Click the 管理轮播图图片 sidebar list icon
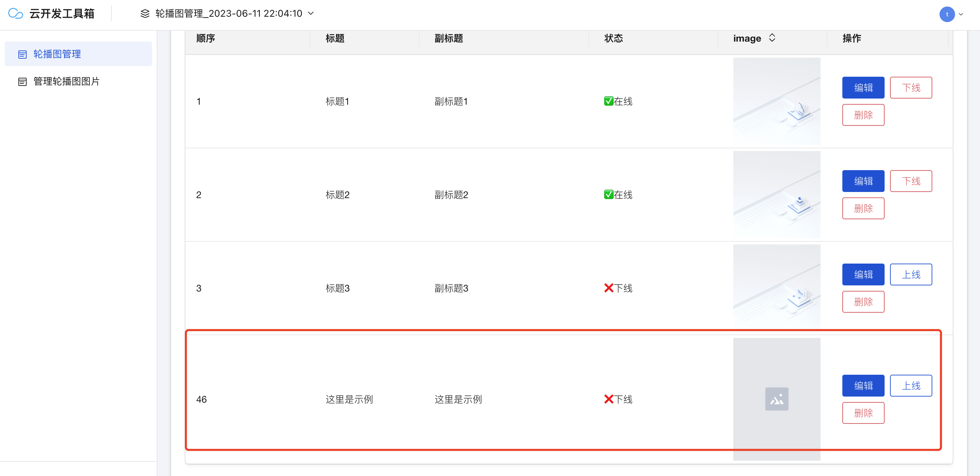Screen dimensions: 980x476 point(22,81)
